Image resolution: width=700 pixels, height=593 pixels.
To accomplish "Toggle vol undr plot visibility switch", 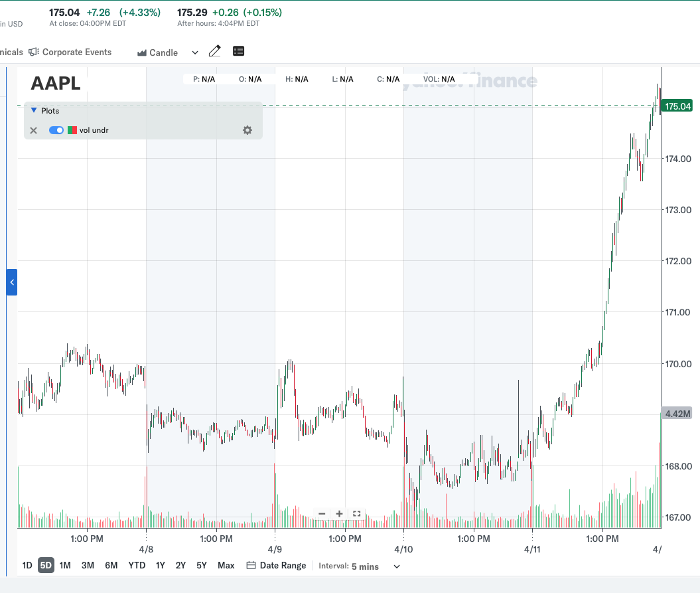I will tap(56, 130).
